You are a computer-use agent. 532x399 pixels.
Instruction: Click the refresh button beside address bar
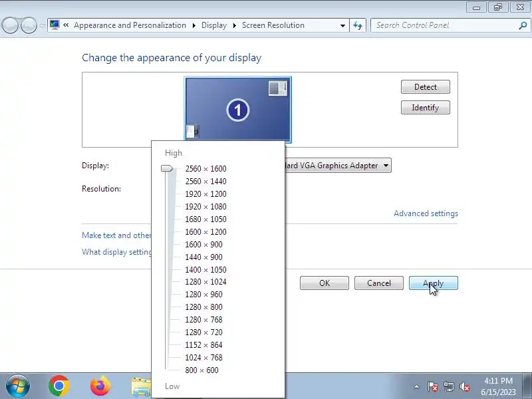point(358,25)
